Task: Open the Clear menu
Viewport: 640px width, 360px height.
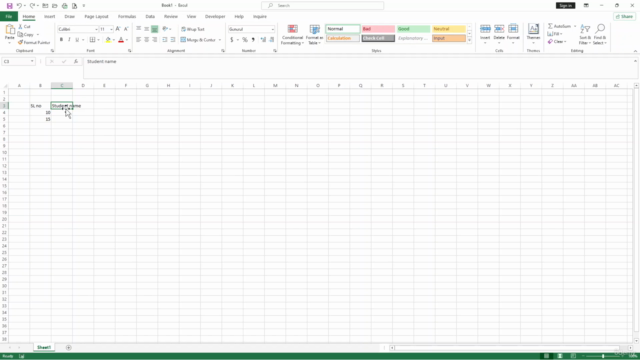Action: click(x=557, y=42)
